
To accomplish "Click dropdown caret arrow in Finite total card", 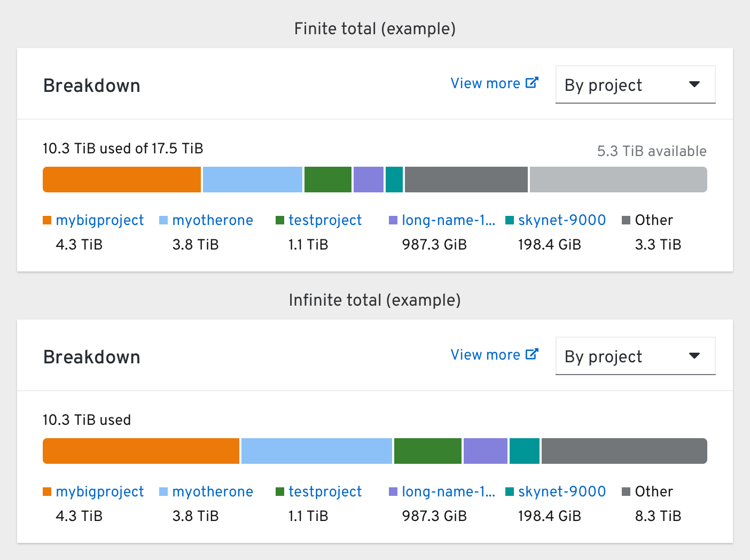I will 694,84.
